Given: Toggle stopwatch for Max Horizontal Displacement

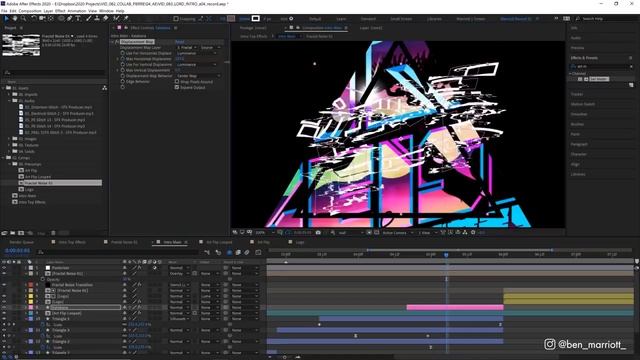Looking at the screenshot, I should point(122,59).
